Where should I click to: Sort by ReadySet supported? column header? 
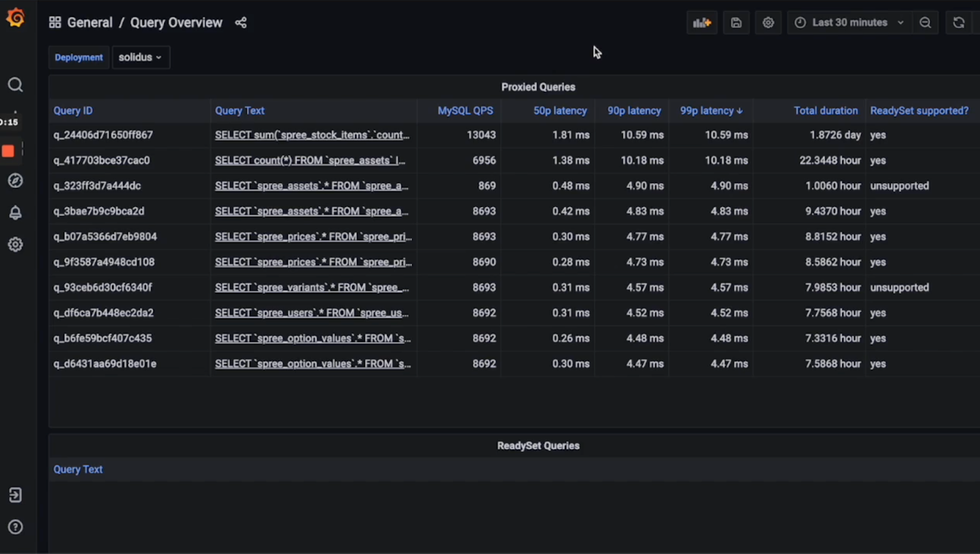click(919, 111)
